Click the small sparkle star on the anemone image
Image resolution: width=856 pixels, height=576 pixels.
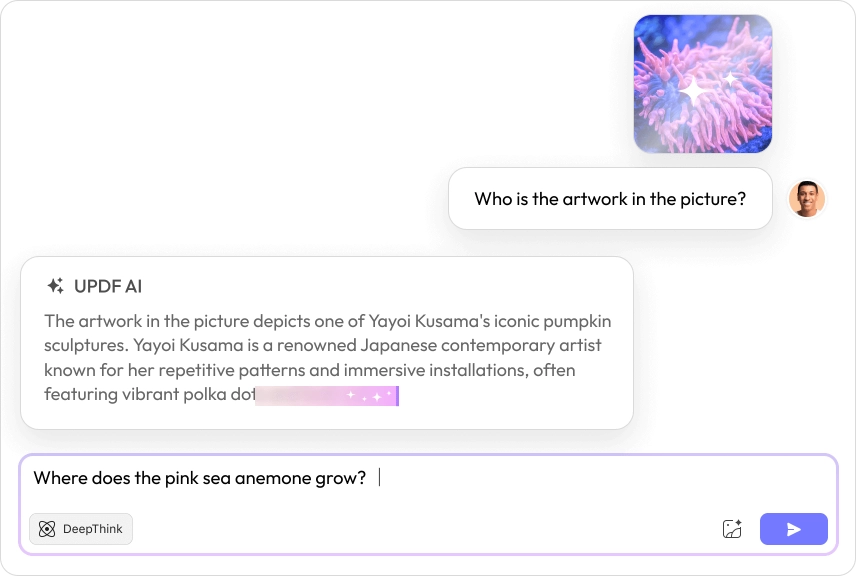tap(731, 78)
